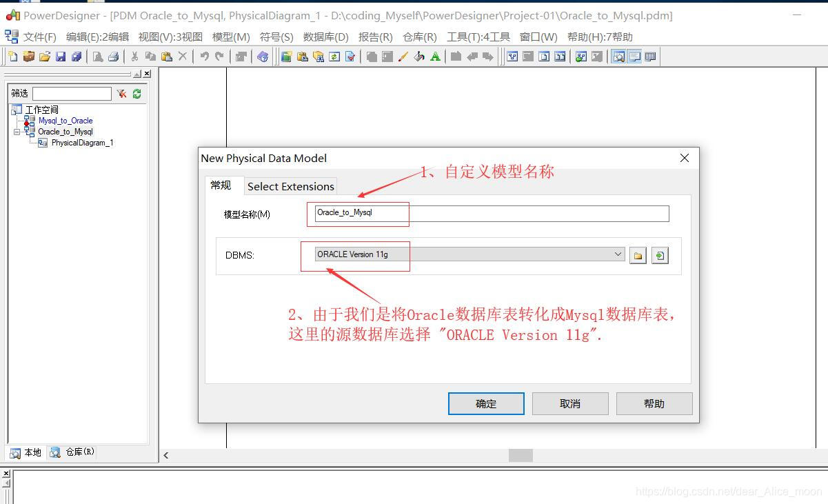Open a model via the Open folder toolbar icon
Image resolution: width=828 pixels, height=504 pixels.
point(45,57)
